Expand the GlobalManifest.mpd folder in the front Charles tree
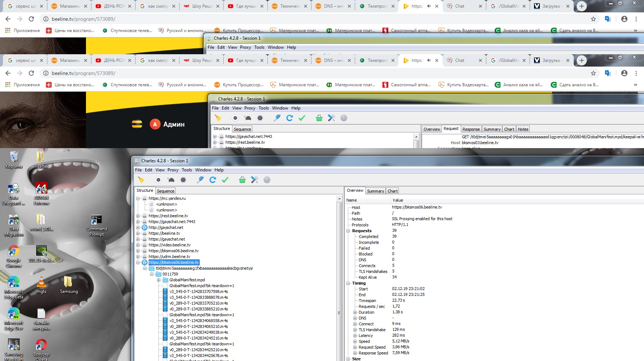The height and width of the screenshot is (361, 644). tap(159, 280)
